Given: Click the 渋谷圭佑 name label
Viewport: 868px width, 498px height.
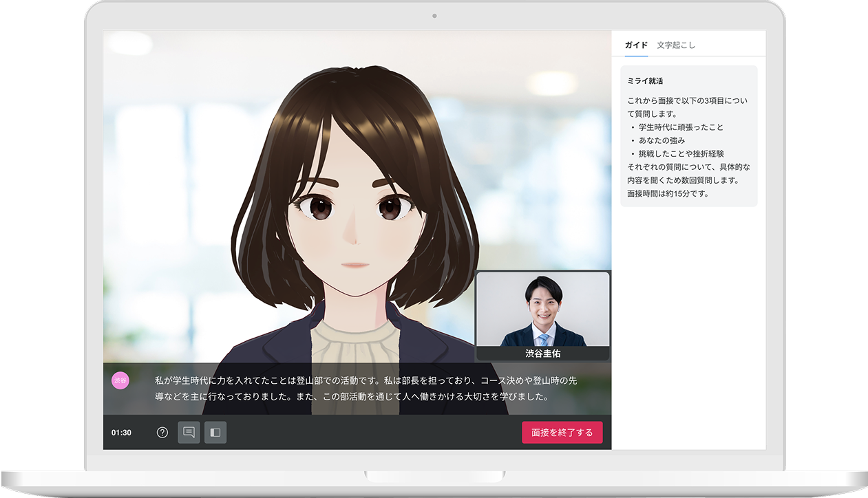Looking at the screenshot, I should point(542,354).
